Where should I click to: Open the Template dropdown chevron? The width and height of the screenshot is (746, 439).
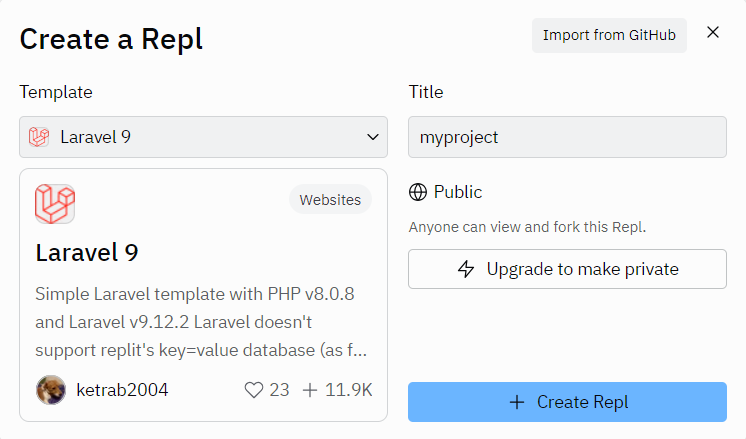(x=372, y=137)
